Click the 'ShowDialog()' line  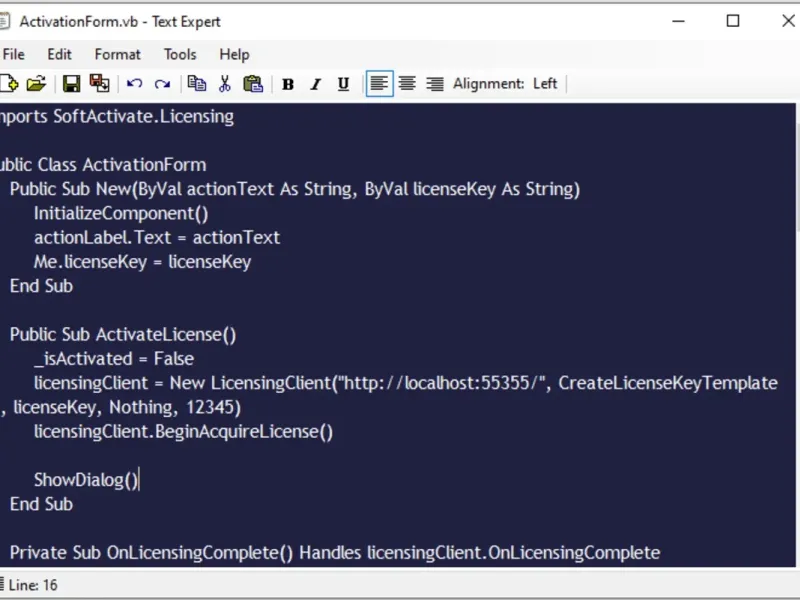coord(86,480)
